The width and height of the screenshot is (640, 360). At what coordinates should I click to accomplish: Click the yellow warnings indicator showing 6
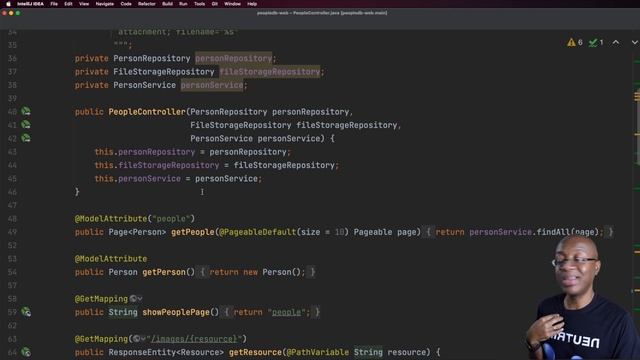click(x=575, y=42)
